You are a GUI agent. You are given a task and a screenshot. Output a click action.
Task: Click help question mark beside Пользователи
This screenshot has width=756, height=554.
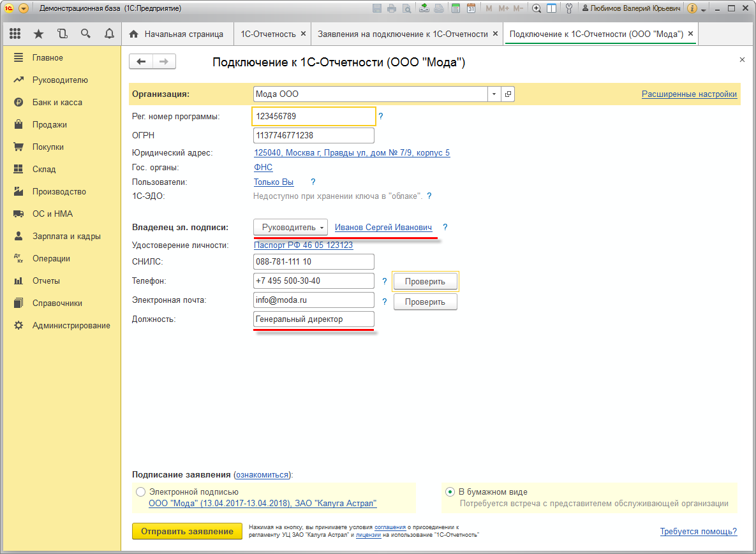(x=313, y=182)
